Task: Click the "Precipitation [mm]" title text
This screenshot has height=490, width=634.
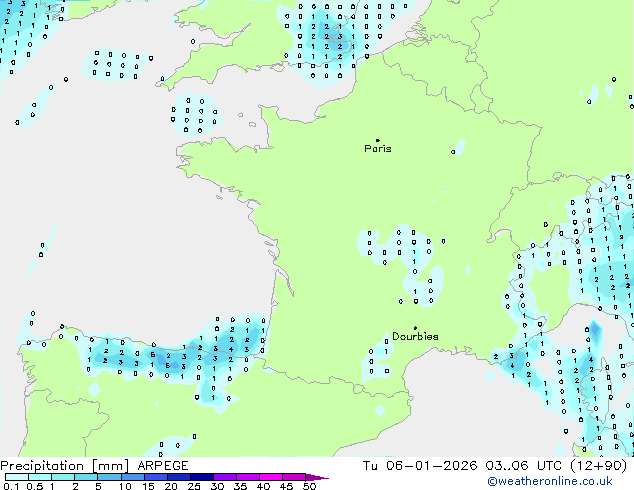Action: pyautogui.click(x=65, y=466)
